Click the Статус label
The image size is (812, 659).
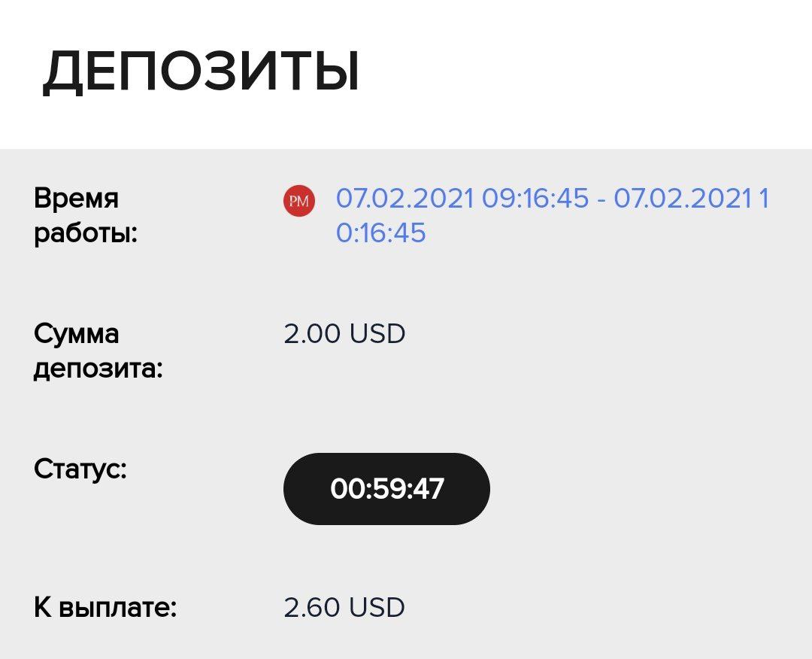(80, 470)
